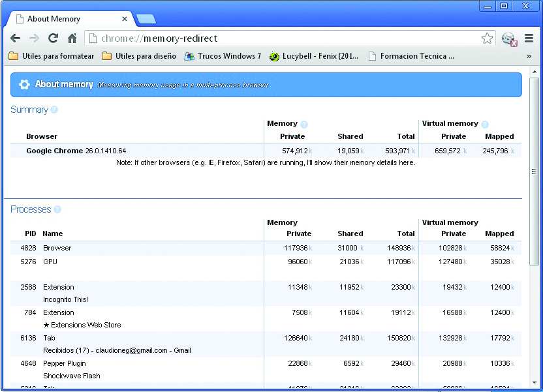The height and width of the screenshot is (392, 543).
Task: Open the Formacion Tecnica bookmark
Action: point(411,56)
